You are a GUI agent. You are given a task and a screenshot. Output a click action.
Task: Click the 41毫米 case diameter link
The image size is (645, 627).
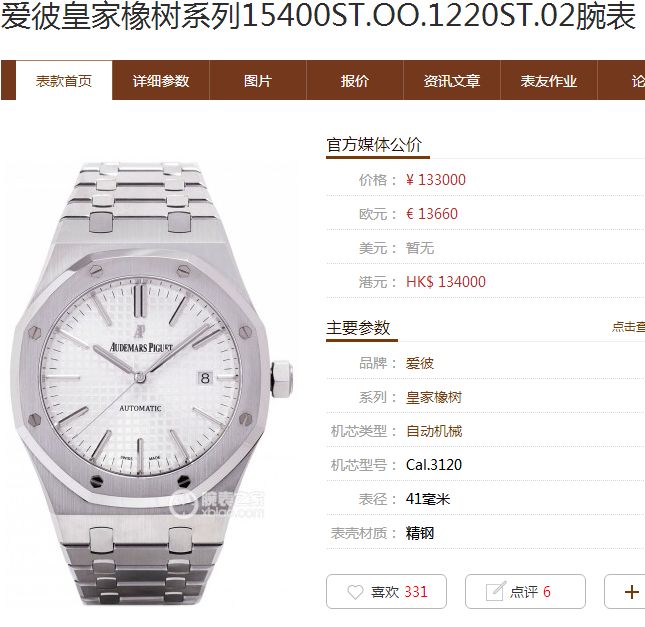point(428,499)
